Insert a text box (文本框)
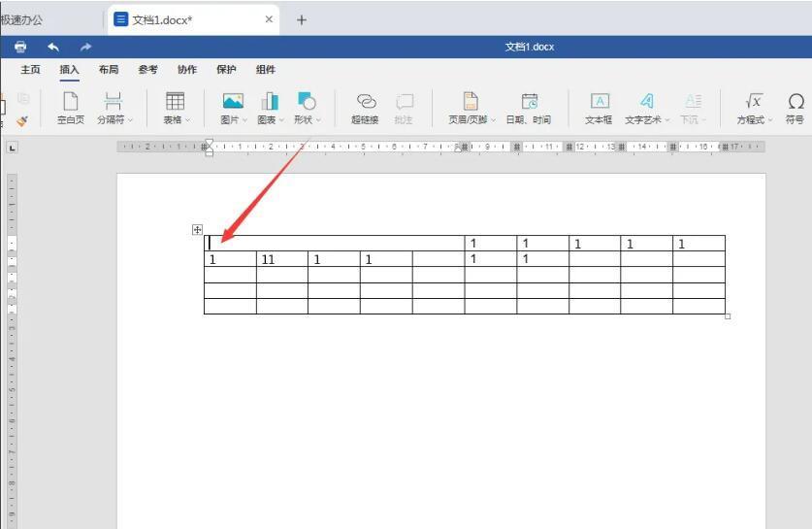 [x=600, y=108]
